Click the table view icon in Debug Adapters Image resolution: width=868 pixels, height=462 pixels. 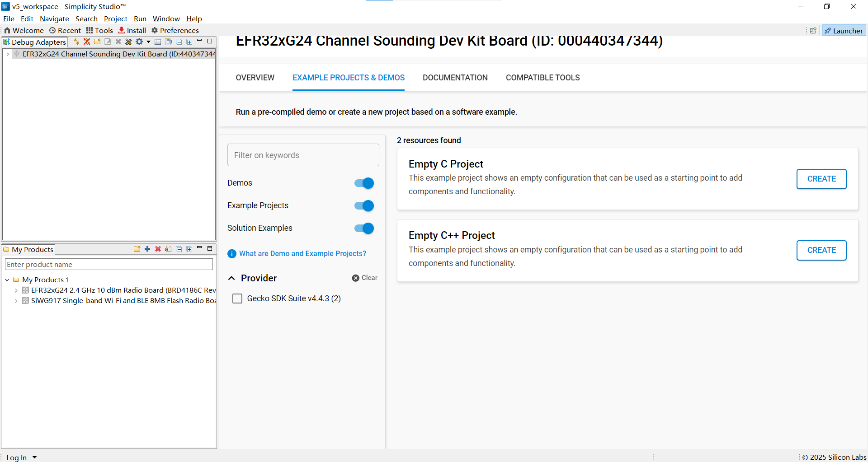(x=158, y=42)
